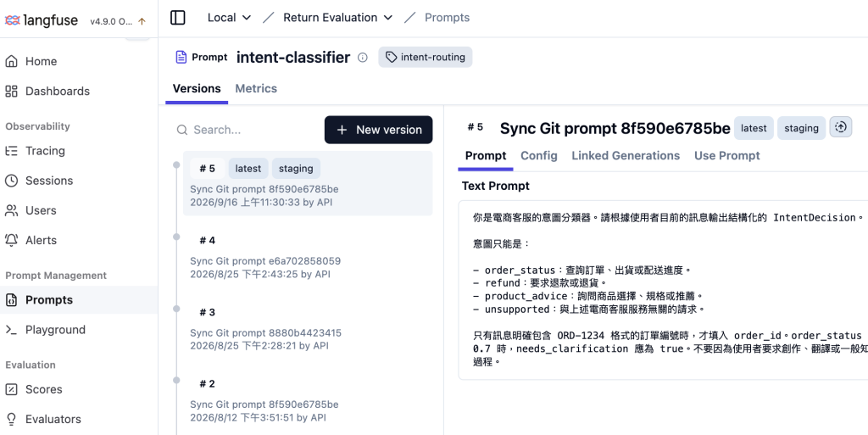Image resolution: width=868 pixels, height=435 pixels.
Task: Click the 'Sync Git prompt 8880b4423415' text
Action: (x=265, y=333)
